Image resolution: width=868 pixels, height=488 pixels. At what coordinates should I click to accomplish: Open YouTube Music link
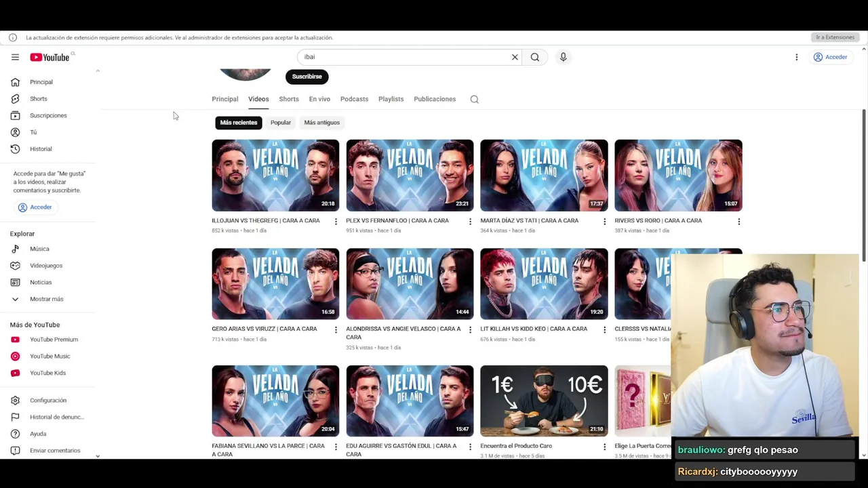(x=51, y=356)
